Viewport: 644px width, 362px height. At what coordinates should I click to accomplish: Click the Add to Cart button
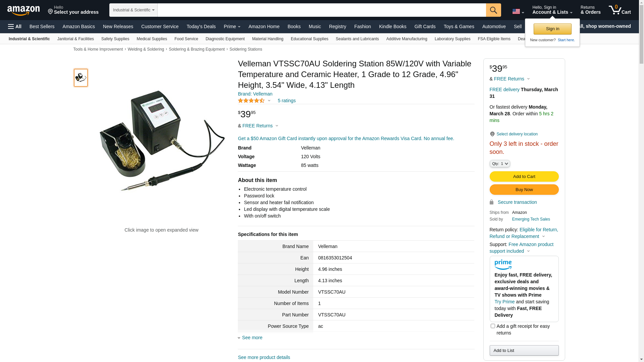524,177
